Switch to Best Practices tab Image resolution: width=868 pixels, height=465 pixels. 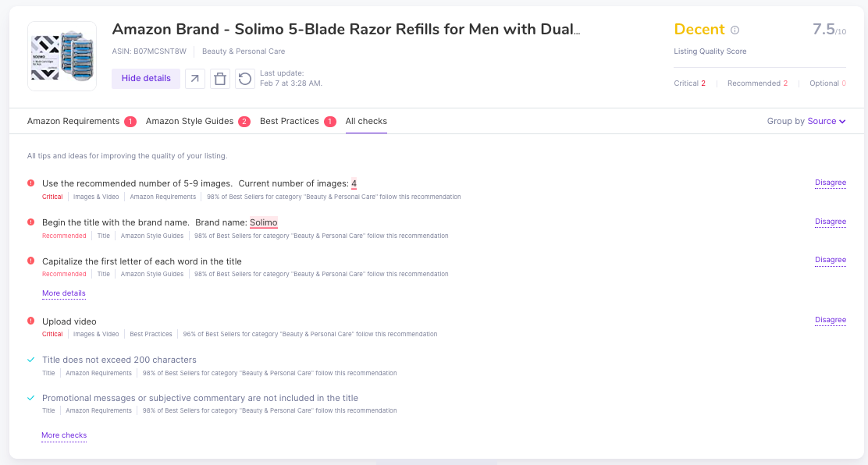[298, 121]
